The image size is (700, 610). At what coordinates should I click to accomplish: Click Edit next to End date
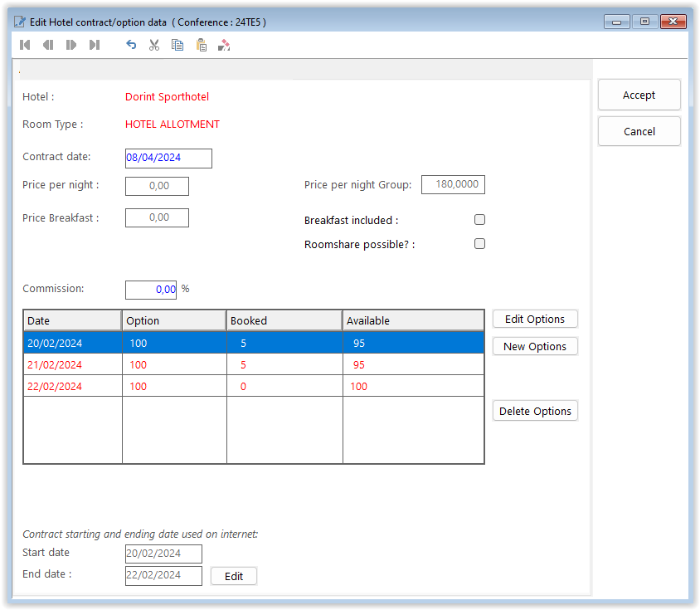234,576
